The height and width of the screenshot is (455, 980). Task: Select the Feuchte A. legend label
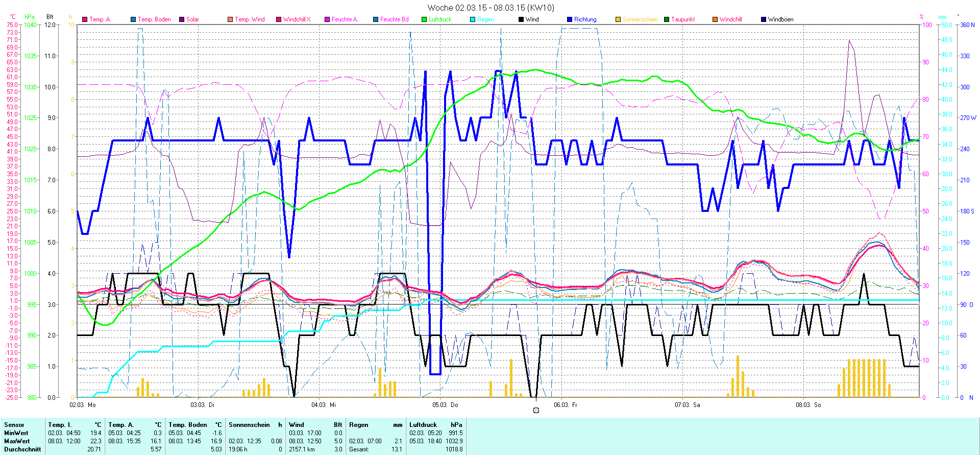pos(345,19)
